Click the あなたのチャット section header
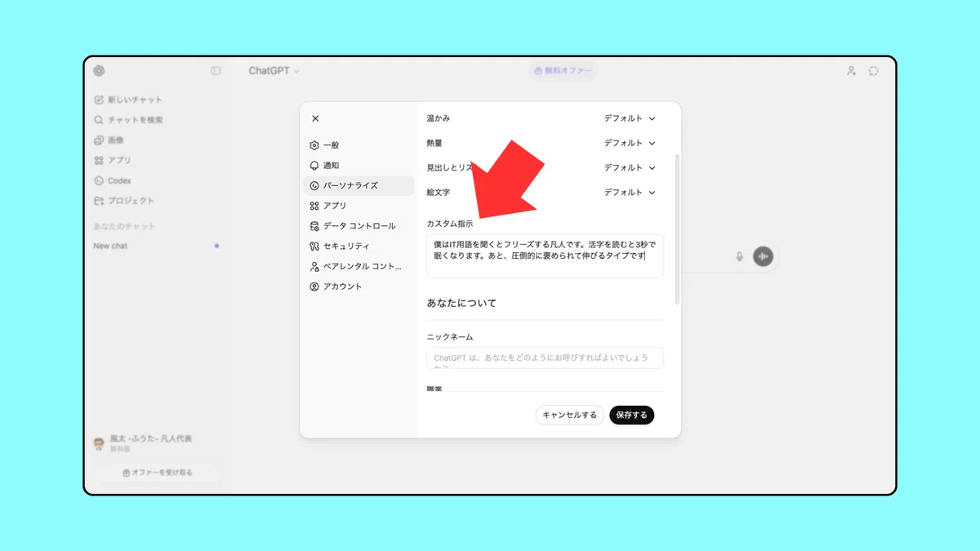980x551 pixels. pyautogui.click(x=124, y=226)
